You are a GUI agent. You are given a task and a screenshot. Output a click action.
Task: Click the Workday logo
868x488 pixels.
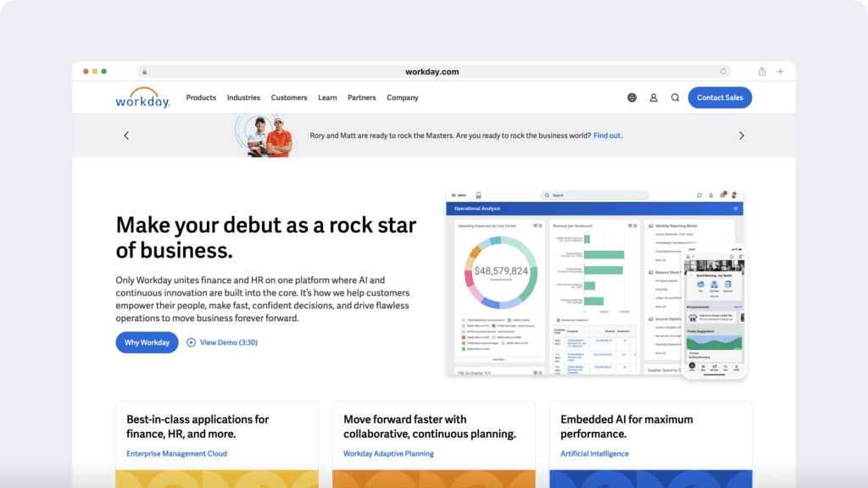[x=142, y=97]
